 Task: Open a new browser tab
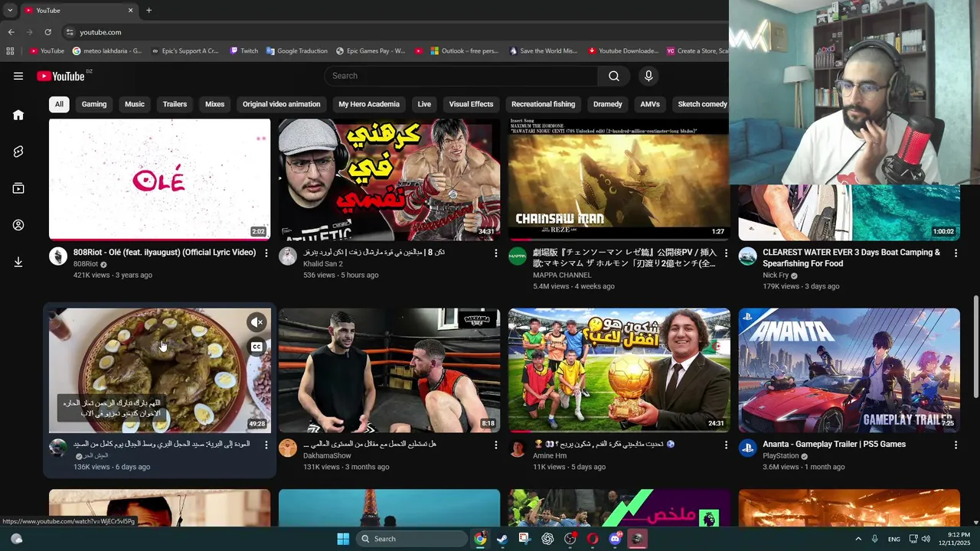[x=149, y=10]
